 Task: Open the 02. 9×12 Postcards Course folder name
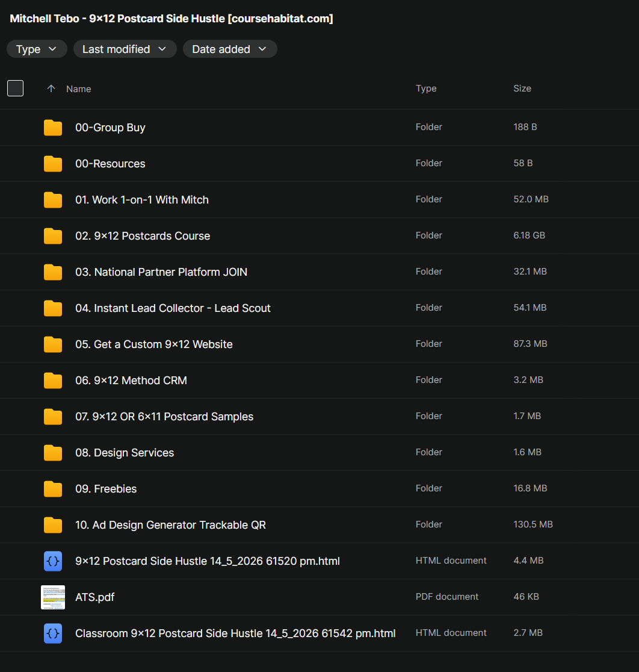click(143, 236)
